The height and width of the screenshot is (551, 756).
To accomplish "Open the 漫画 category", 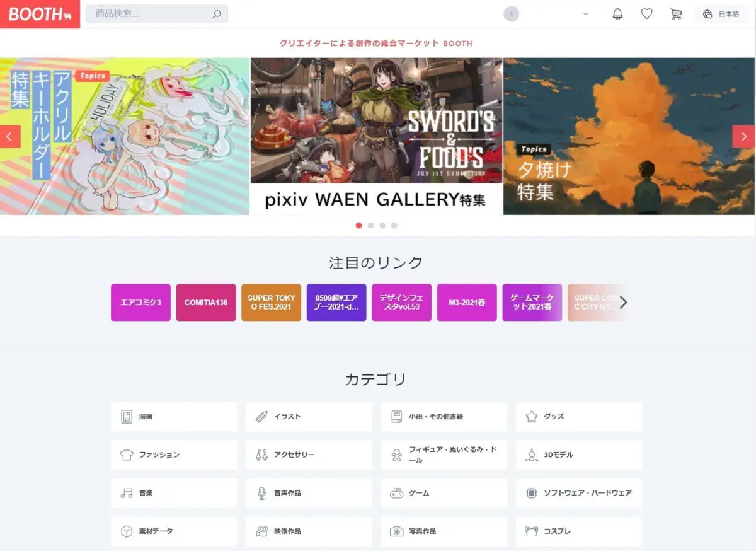I will tap(174, 417).
